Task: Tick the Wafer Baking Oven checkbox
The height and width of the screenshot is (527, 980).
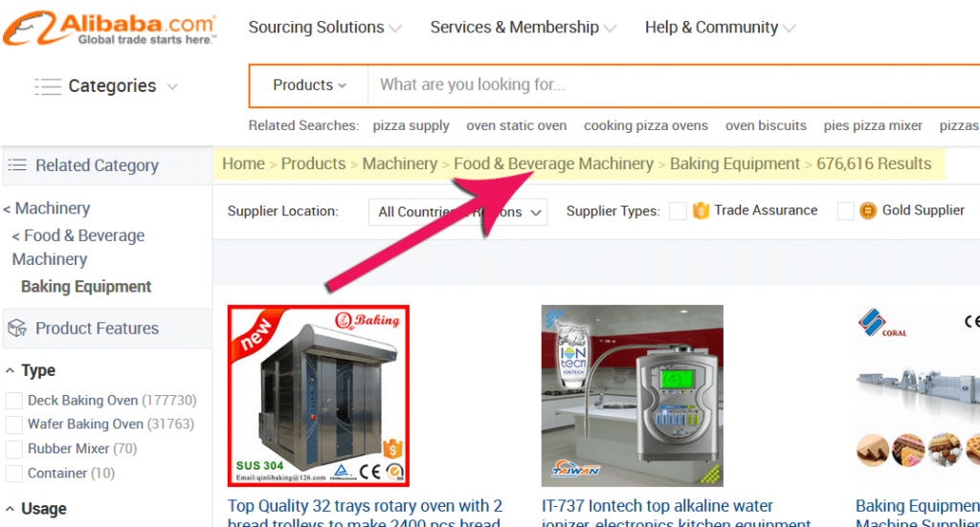Action: click(13, 425)
